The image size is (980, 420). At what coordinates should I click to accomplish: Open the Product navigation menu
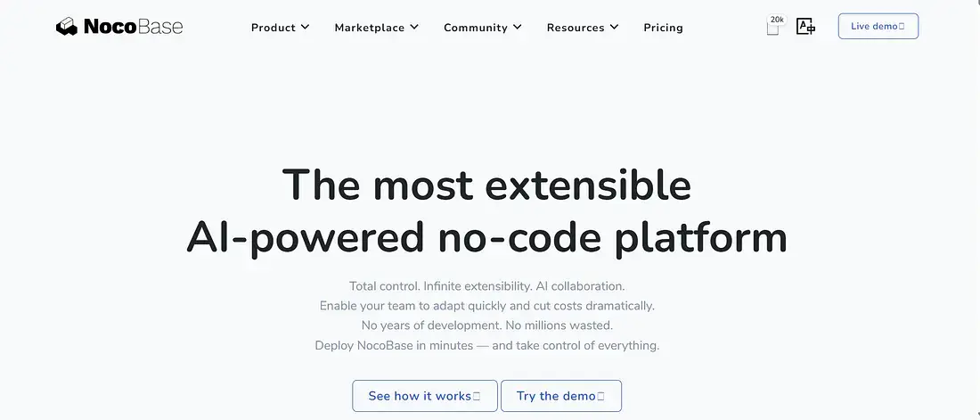tap(273, 28)
